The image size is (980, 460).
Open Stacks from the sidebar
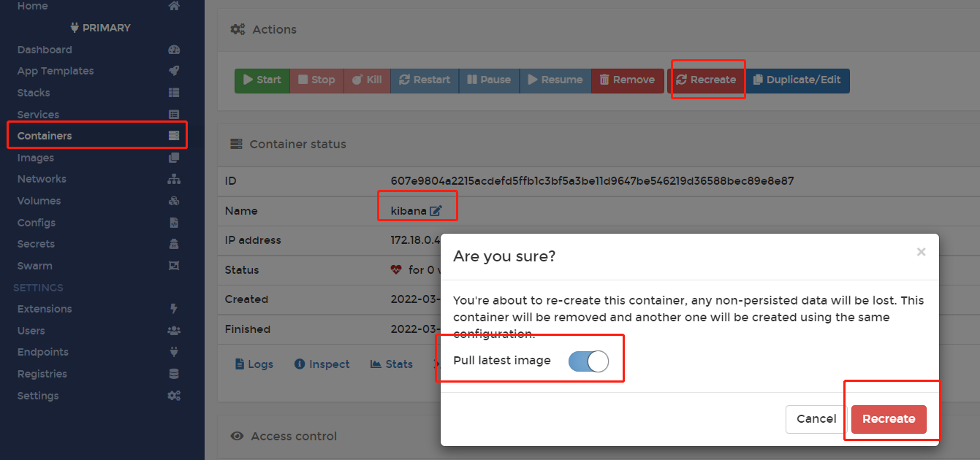pos(34,93)
